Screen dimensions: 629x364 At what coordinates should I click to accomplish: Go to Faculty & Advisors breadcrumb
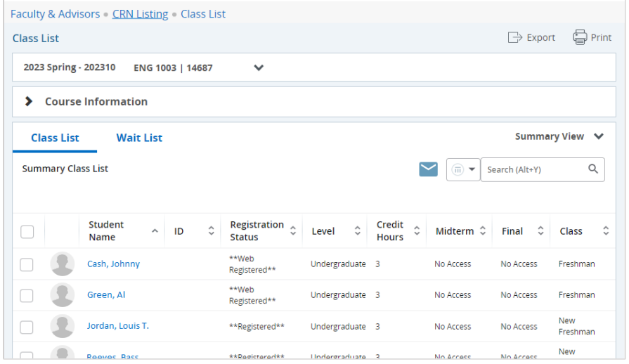tap(55, 14)
